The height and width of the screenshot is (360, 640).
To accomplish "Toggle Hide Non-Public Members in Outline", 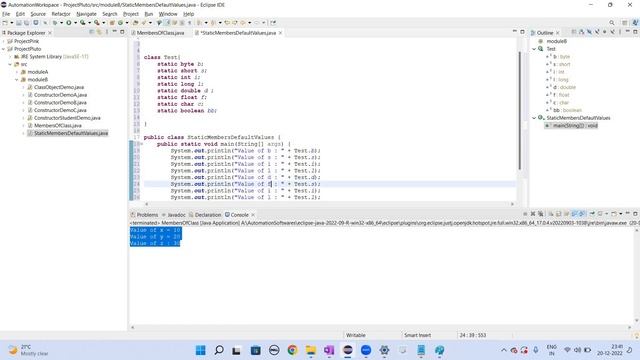I will [604, 32].
